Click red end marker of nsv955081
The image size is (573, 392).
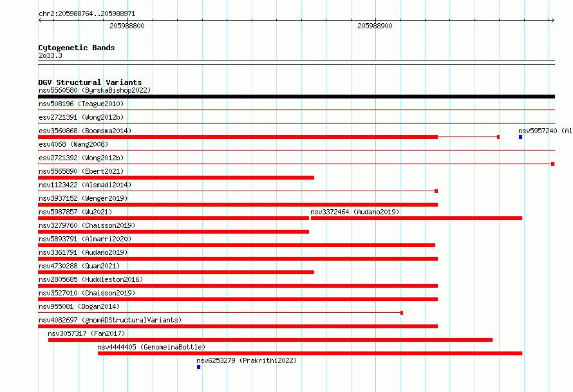click(x=402, y=313)
